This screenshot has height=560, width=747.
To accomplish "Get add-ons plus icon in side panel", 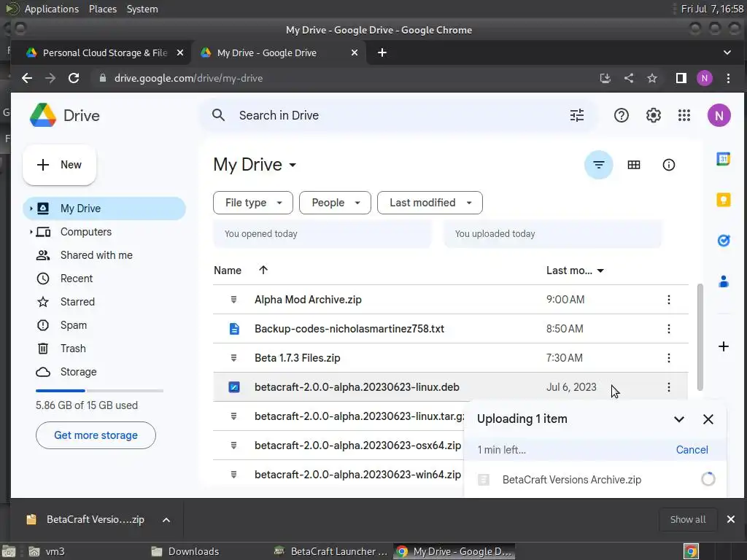I will point(723,346).
